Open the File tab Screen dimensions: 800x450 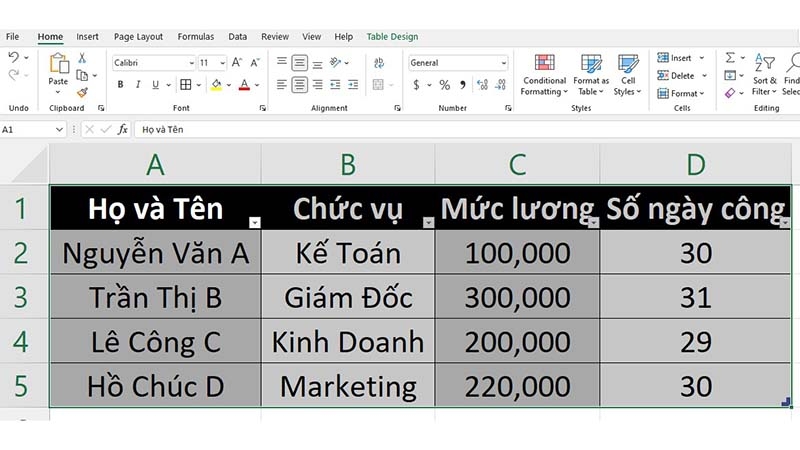(x=12, y=37)
